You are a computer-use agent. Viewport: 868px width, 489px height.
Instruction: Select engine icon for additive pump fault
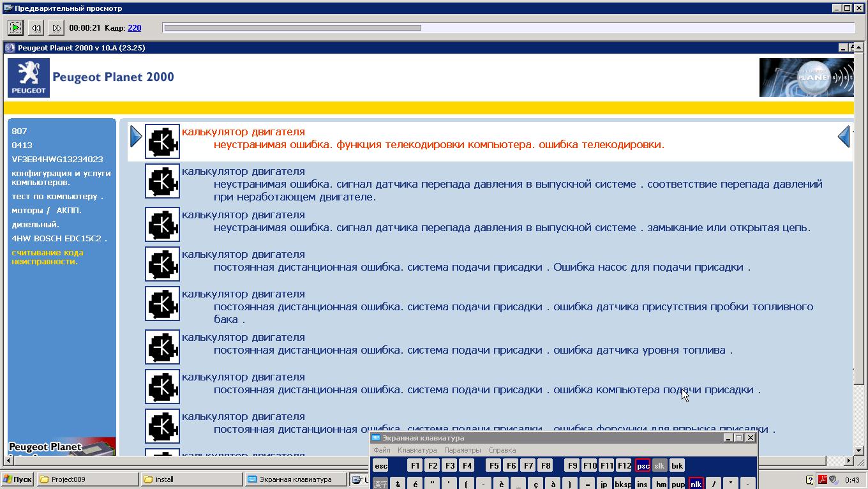coord(162,264)
